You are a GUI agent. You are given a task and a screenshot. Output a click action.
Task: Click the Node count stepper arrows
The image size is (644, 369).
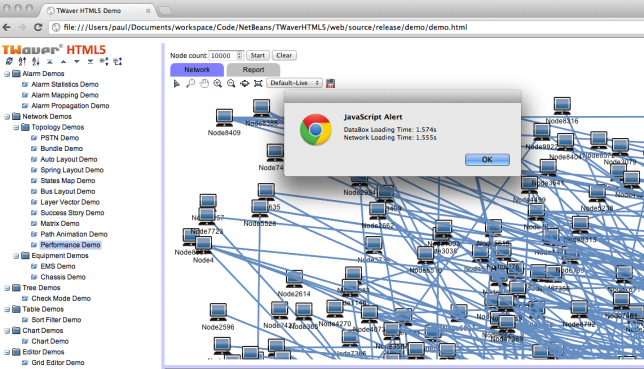point(240,55)
